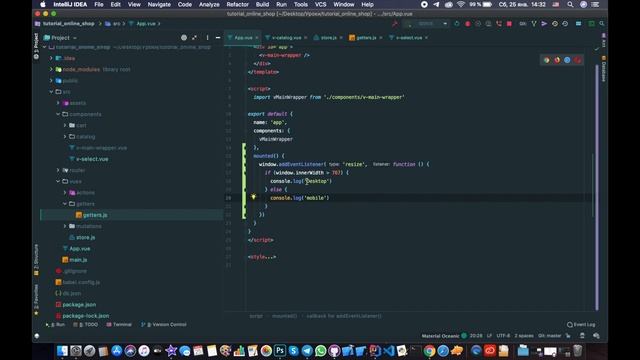
Task: Open Project panel options menu (three dots)
Action: (207, 38)
